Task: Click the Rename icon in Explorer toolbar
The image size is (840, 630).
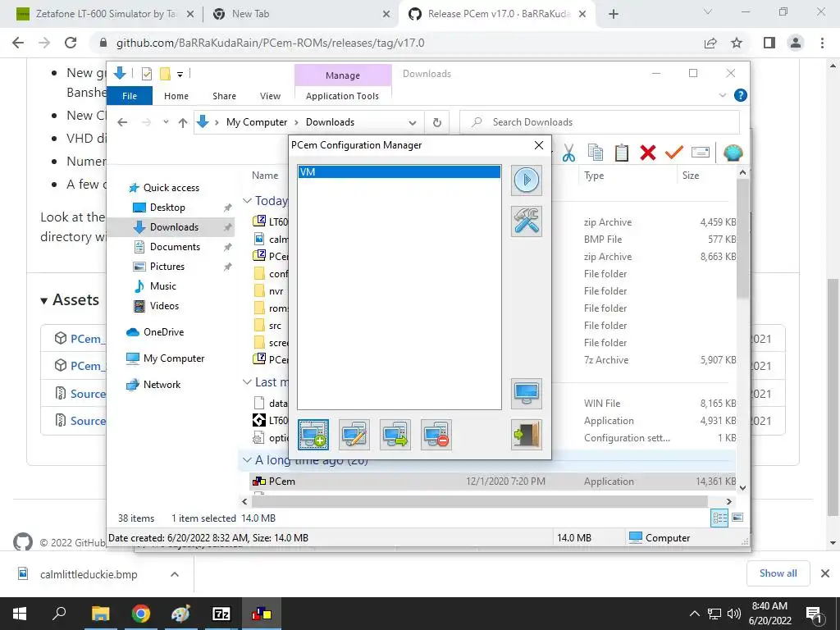Action: pyautogui.click(x=701, y=153)
